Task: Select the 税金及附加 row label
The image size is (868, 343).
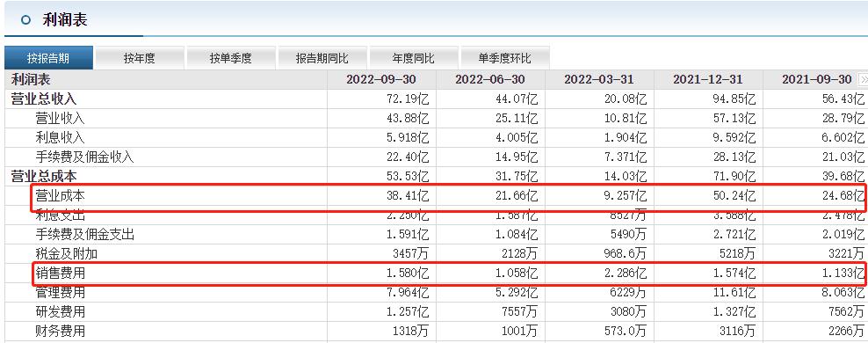Action: point(67,254)
